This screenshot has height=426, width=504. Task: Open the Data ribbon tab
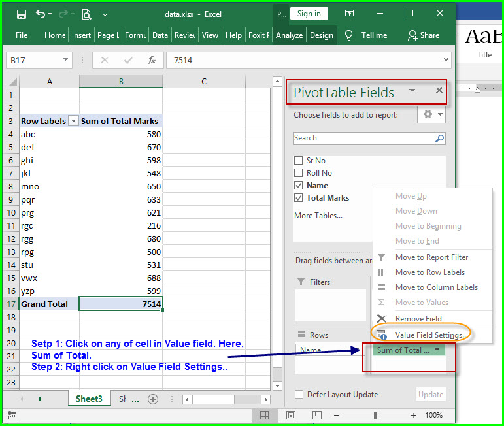(160, 35)
